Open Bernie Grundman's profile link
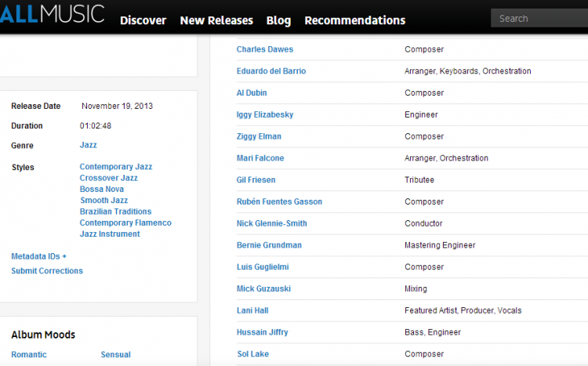588x366 pixels. click(269, 245)
